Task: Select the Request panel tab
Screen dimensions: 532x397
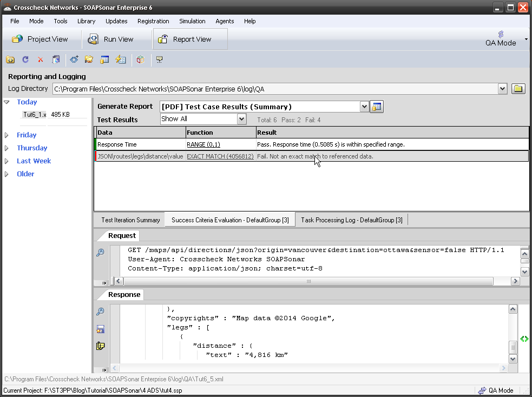Action: 122,236
